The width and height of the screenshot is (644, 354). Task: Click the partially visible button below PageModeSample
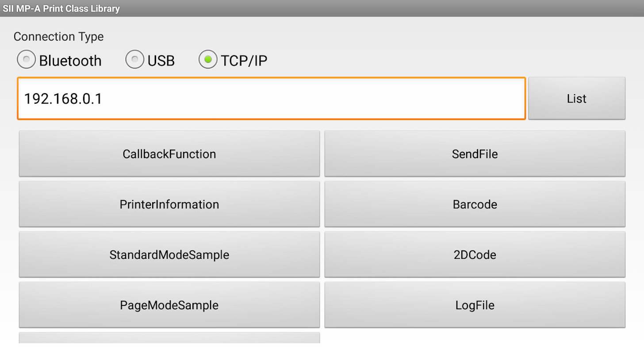point(169,338)
